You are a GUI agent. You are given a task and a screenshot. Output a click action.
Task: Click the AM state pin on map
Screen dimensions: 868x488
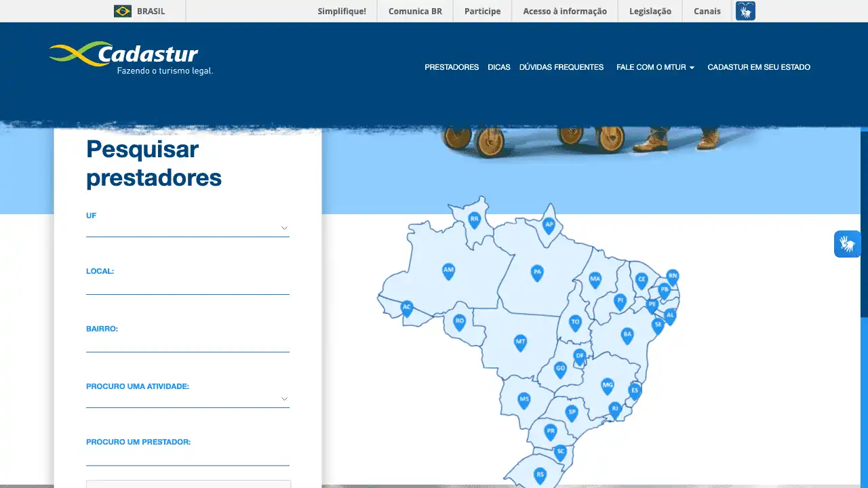click(x=448, y=270)
